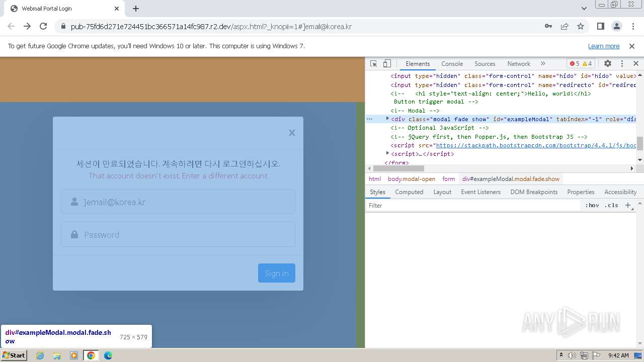The image size is (644, 362).
Task: Open the tab search dropdown arrow
Action: [x=584, y=9]
